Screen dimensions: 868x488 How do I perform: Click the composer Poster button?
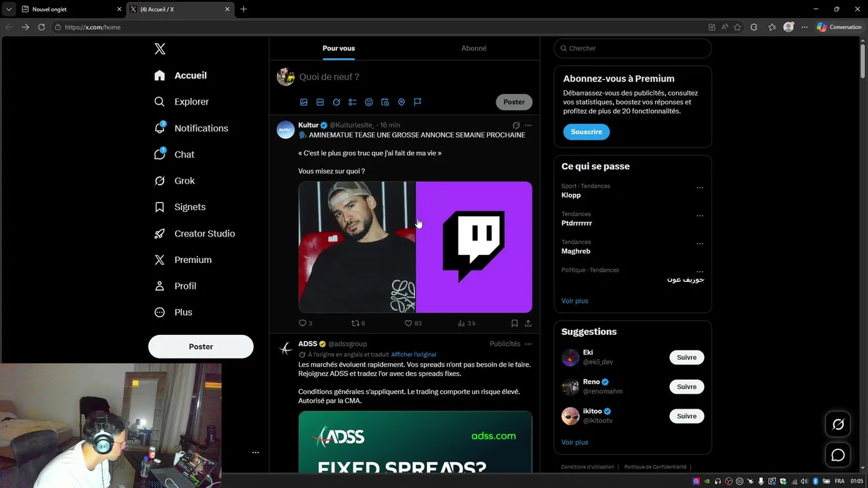tap(514, 102)
